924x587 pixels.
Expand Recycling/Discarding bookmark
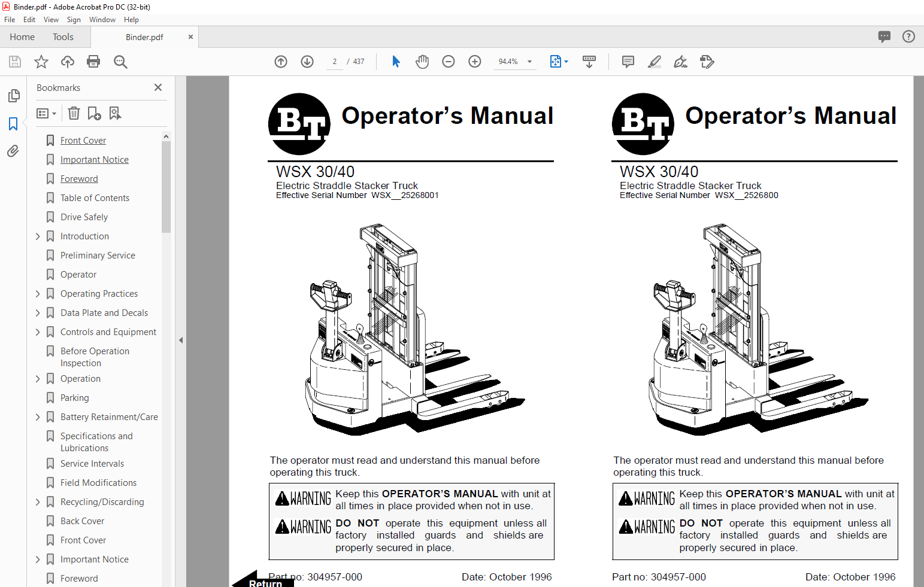(38, 502)
